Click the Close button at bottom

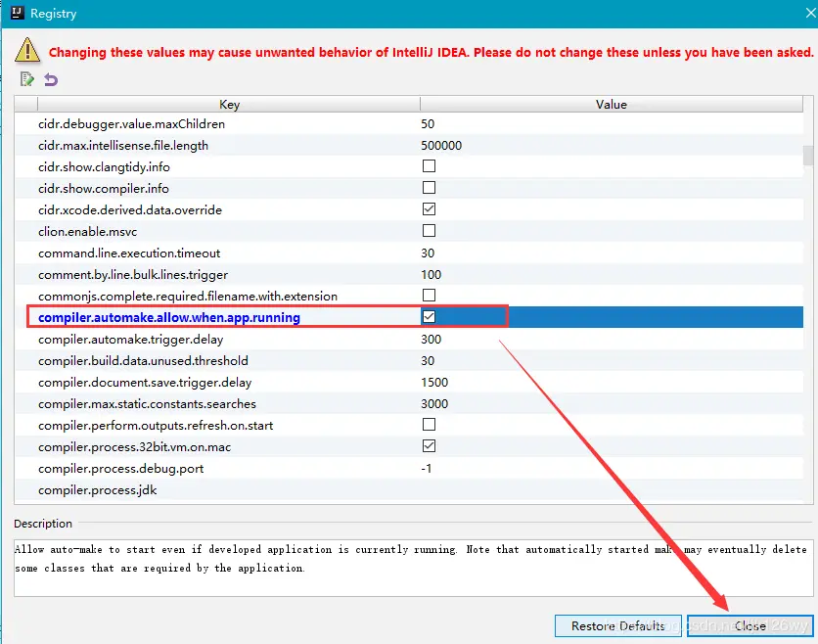click(x=750, y=625)
